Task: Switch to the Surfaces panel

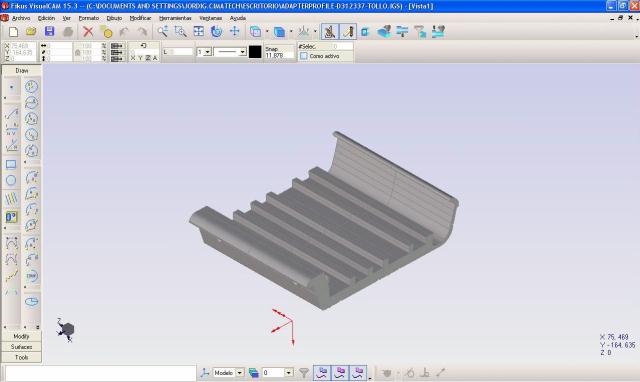Action: 21,347
